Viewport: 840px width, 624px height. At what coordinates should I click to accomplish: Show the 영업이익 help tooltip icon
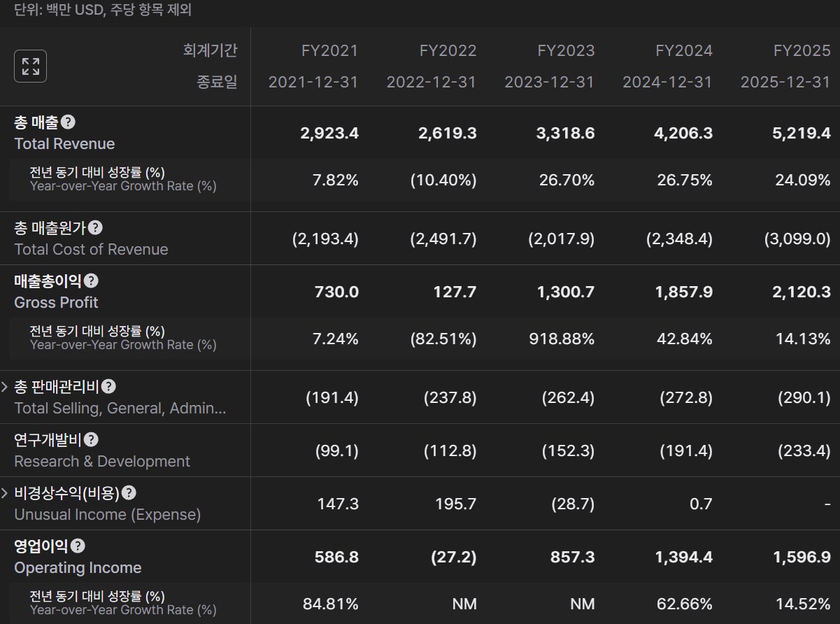point(78,546)
